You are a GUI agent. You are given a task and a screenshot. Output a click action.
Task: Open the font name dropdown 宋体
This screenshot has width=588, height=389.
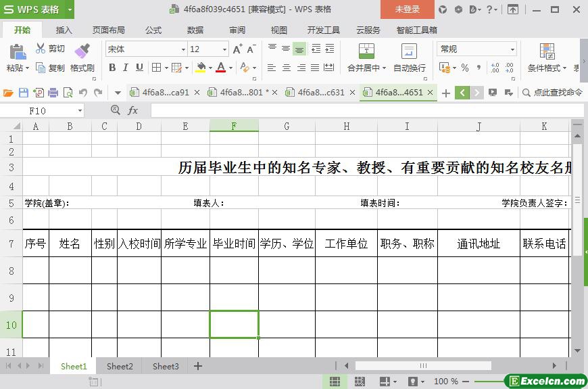[x=183, y=49]
